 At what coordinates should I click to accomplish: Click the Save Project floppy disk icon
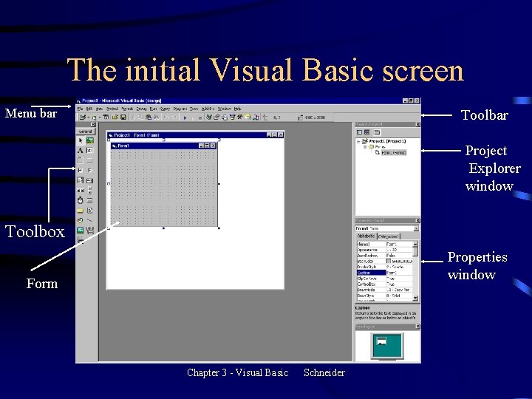pos(123,117)
